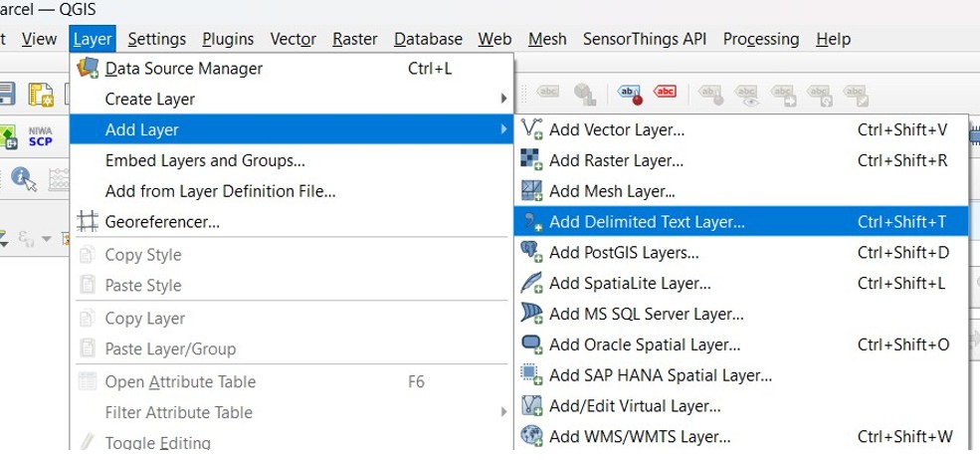
Task: Select Add Delimited Text Layer entry
Action: [x=741, y=222]
